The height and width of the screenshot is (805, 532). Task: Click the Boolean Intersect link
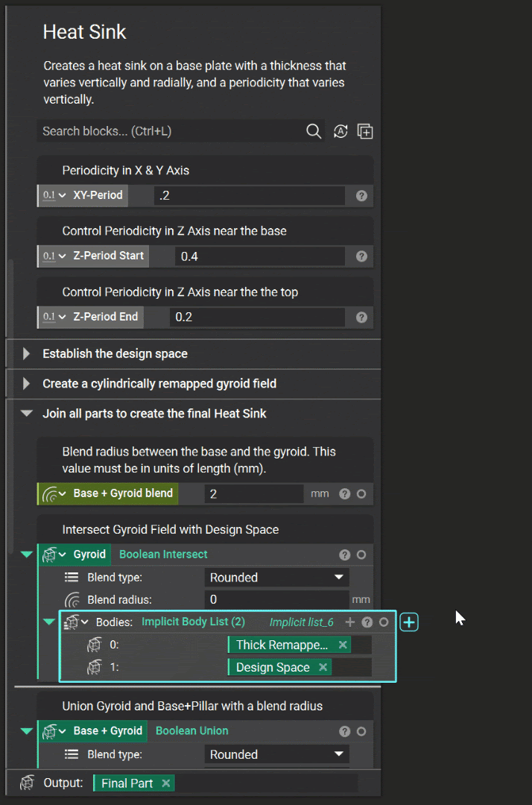pos(163,555)
